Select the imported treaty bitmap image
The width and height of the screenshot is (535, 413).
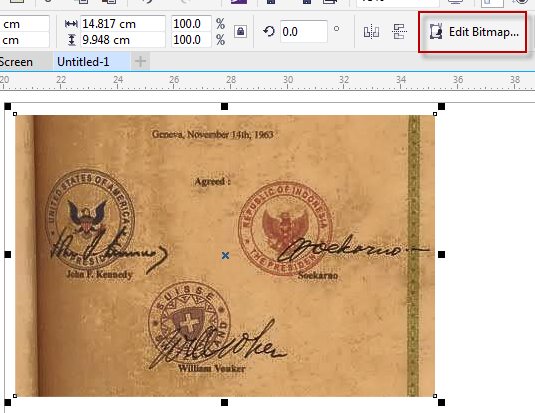pos(225,256)
